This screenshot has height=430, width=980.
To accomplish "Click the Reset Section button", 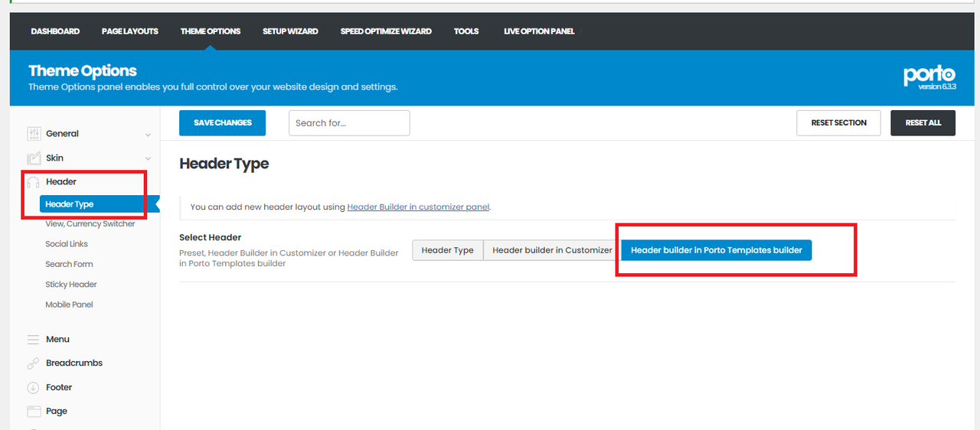I will pyautogui.click(x=839, y=123).
